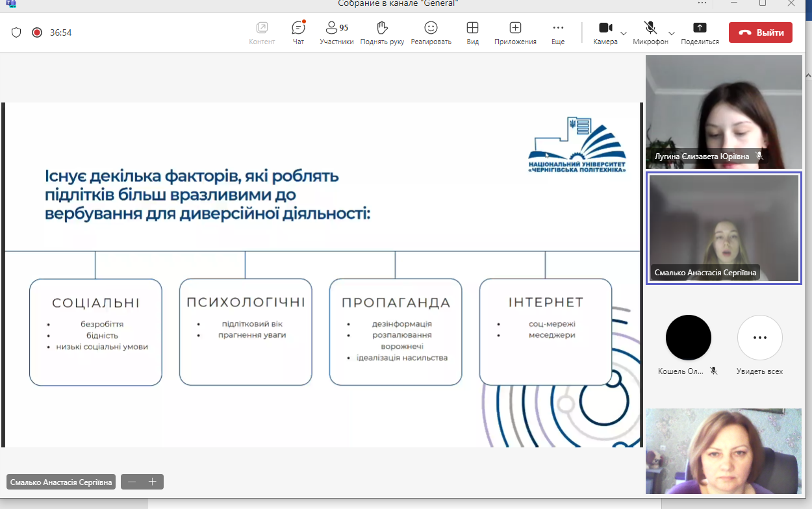Zoom in the slide with plus button
This screenshot has width=812, height=509.
coord(153,482)
